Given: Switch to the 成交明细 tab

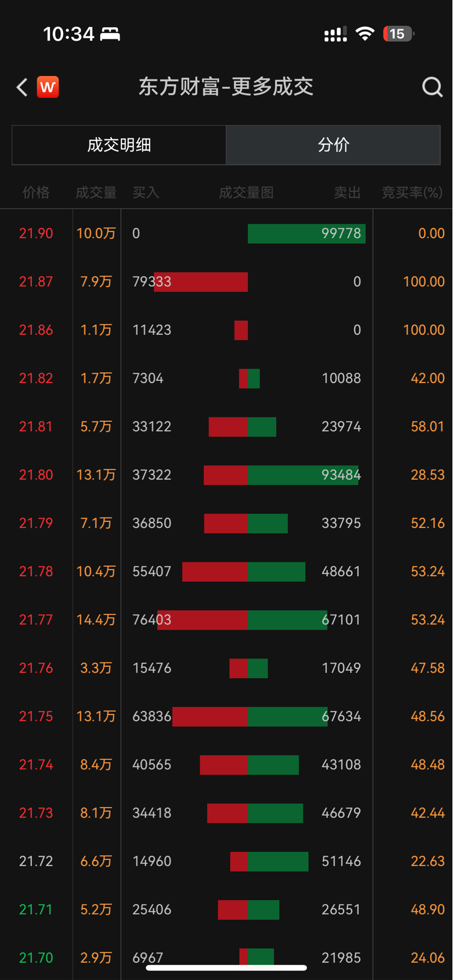Looking at the screenshot, I should [119, 145].
